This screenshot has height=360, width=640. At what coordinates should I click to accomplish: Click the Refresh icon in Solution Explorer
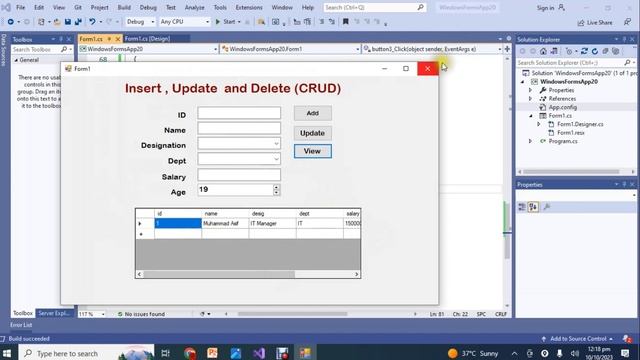click(x=595, y=51)
